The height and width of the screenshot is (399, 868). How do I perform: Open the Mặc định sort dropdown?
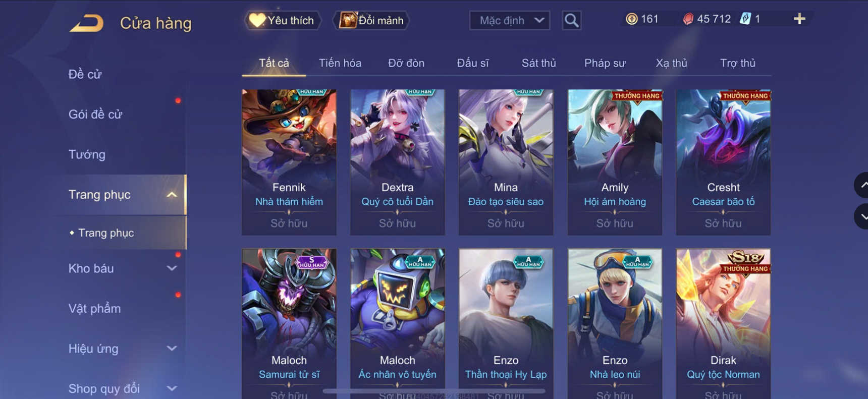[x=509, y=21]
